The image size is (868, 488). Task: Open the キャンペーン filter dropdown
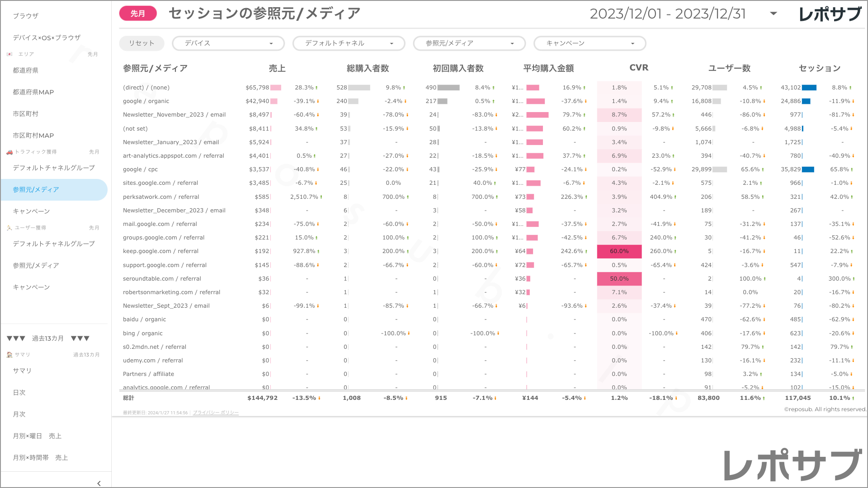tap(590, 43)
